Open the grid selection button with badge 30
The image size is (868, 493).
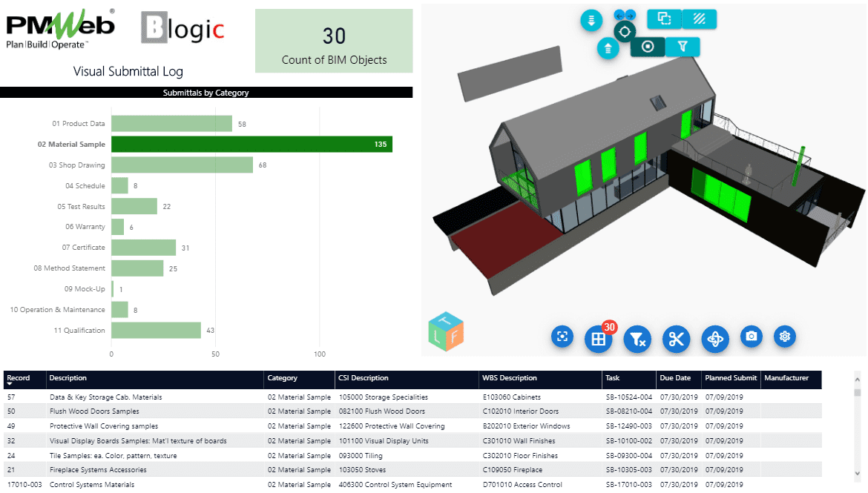(x=599, y=340)
